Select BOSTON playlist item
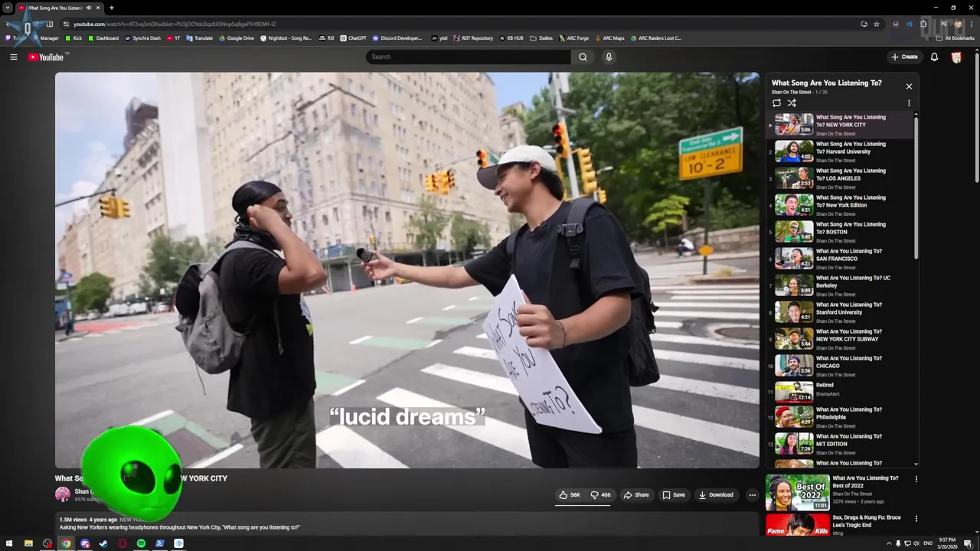 coord(840,232)
